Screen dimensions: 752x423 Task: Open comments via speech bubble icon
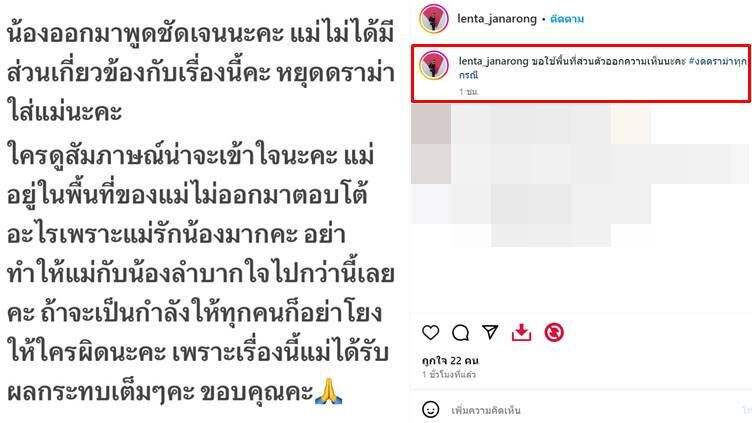(460, 332)
